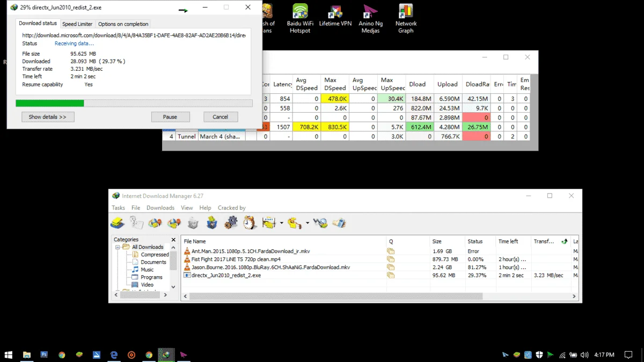The image size is (644, 362).
Task: Pause the directx download
Action: 170,117
